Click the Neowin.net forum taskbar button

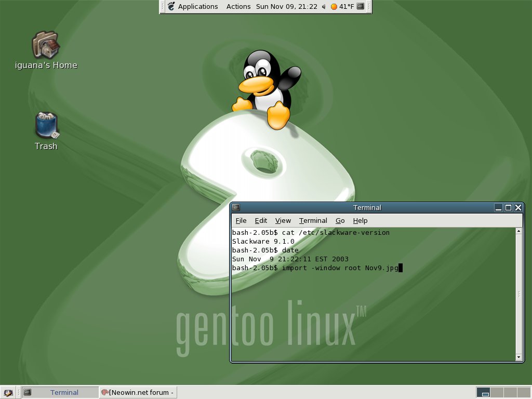coord(138,393)
